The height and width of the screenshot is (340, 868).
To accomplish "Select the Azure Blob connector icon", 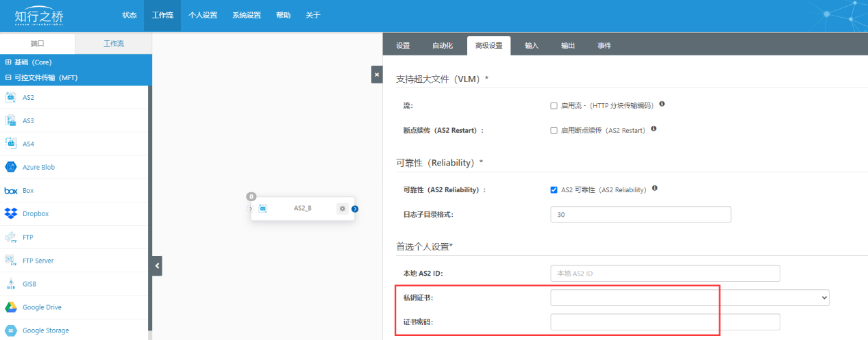I will pos(11,167).
